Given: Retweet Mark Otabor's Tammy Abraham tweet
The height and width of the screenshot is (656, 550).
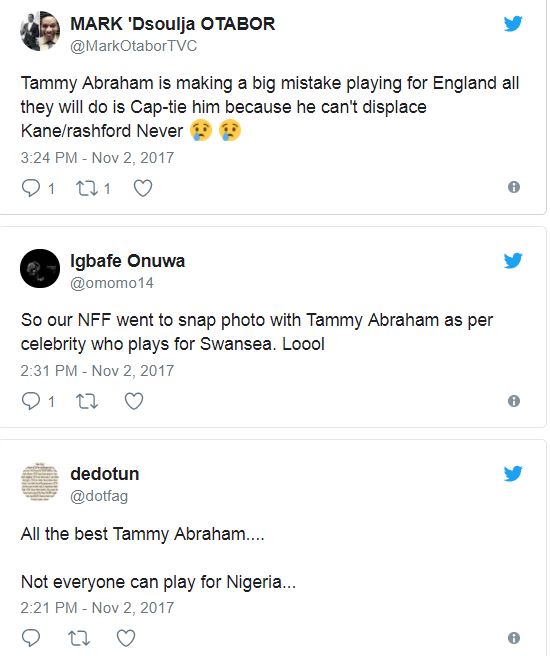Looking at the screenshot, I should tap(87, 188).
